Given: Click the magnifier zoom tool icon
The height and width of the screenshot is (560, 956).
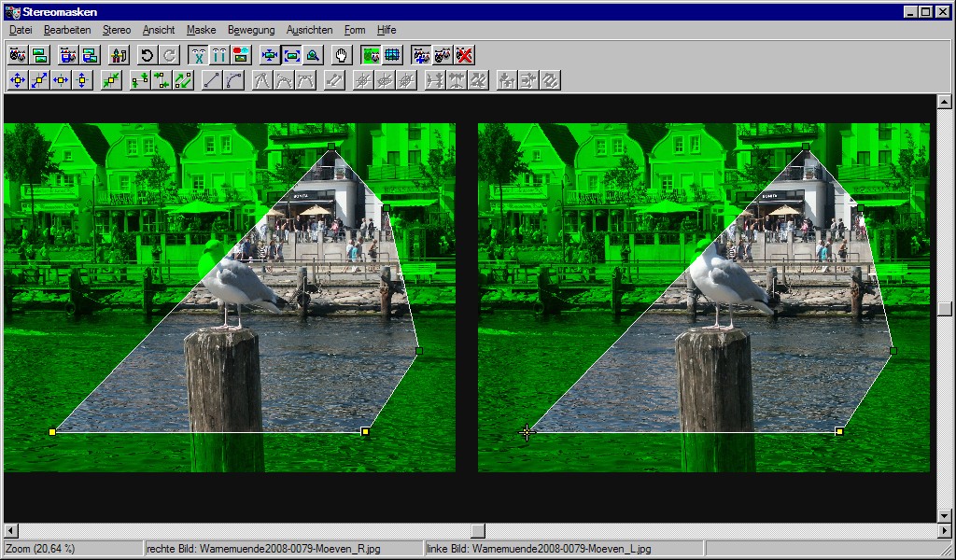Looking at the screenshot, I should [x=313, y=55].
